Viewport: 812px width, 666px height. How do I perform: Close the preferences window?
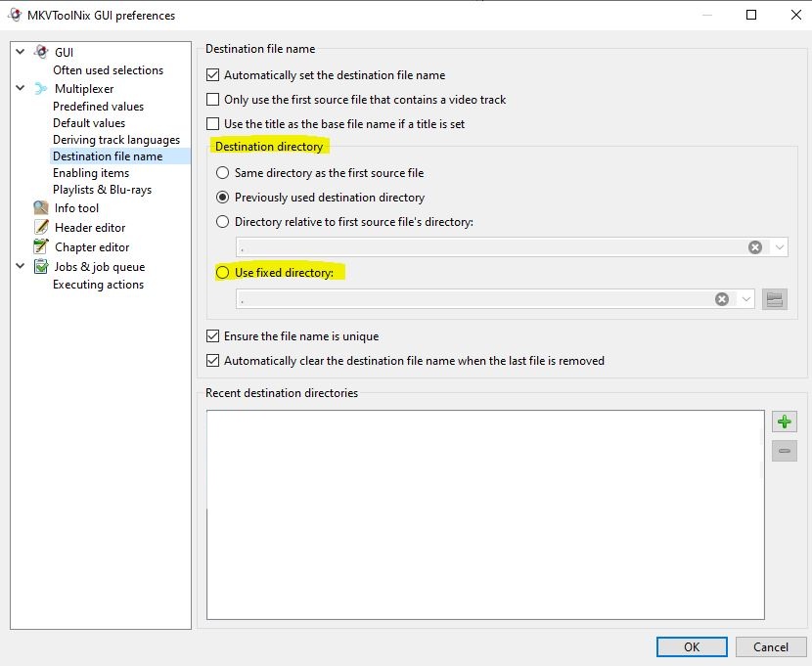click(796, 15)
